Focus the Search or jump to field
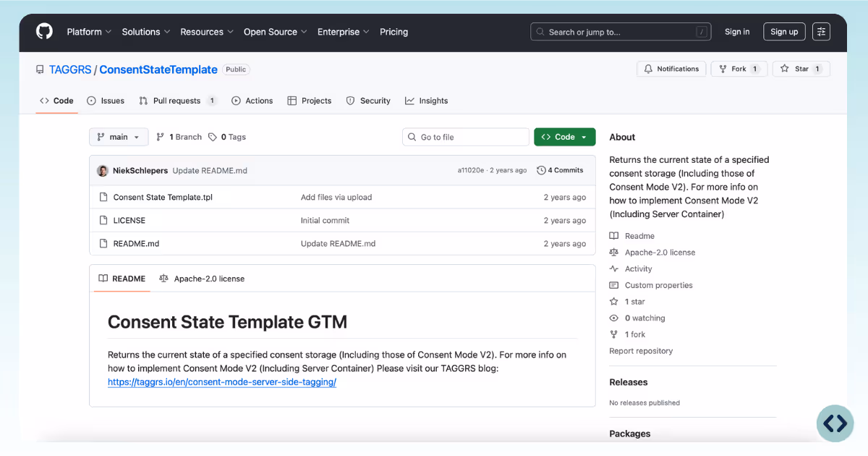Screen dimensions: 868x456 (621, 32)
